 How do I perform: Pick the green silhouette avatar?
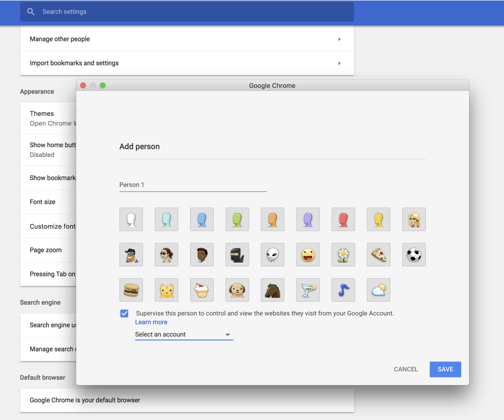point(237,219)
